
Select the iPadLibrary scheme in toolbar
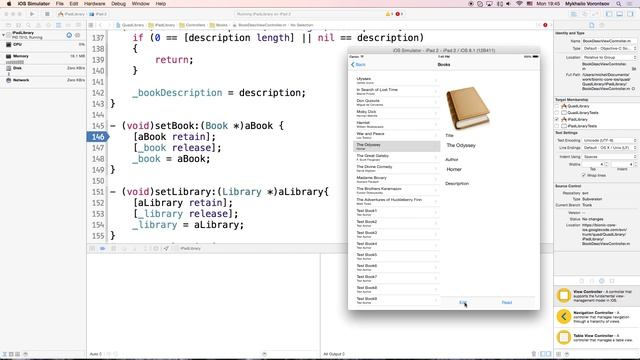pos(71,14)
